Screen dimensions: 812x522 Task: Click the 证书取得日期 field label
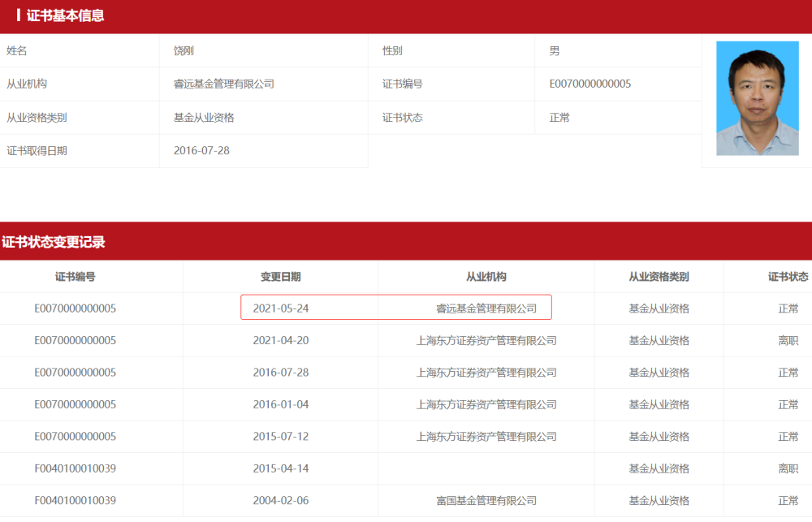pyautogui.click(x=37, y=151)
